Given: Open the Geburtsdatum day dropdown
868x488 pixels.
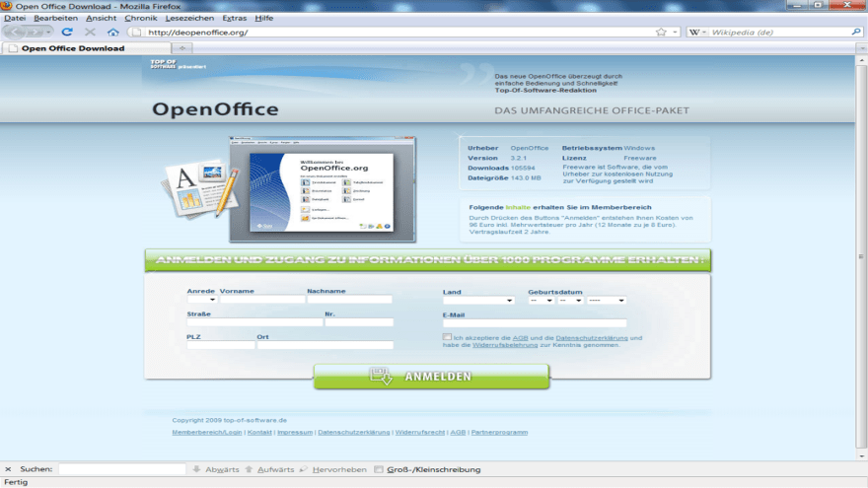Looking at the screenshot, I should tap(541, 301).
